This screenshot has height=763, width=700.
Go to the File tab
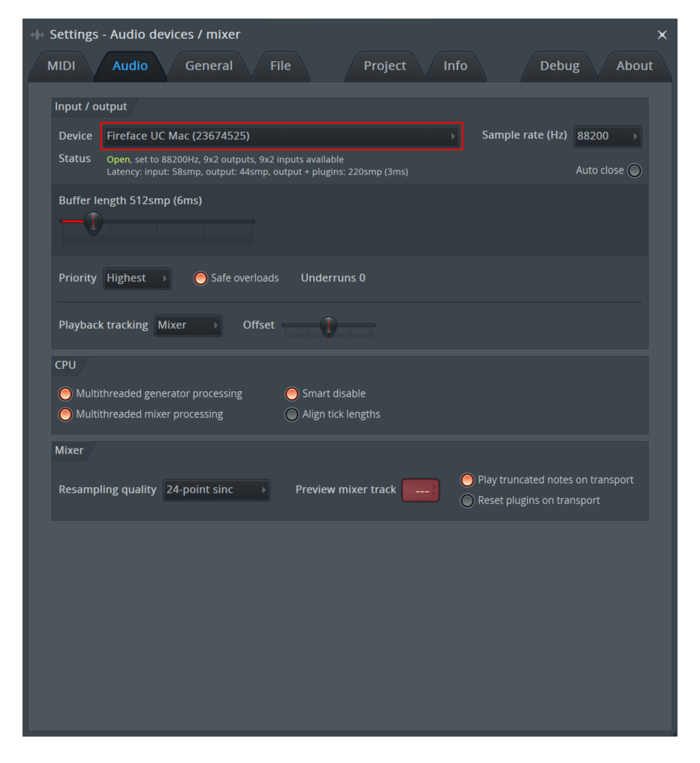[280, 66]
